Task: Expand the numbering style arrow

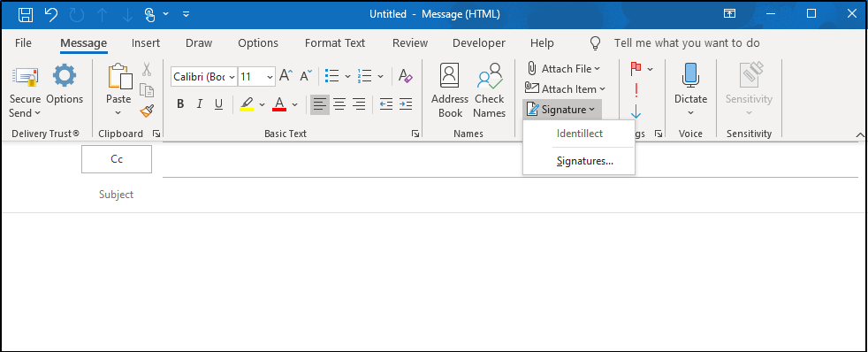Action: pyautogui.click(x=381, y=76)
